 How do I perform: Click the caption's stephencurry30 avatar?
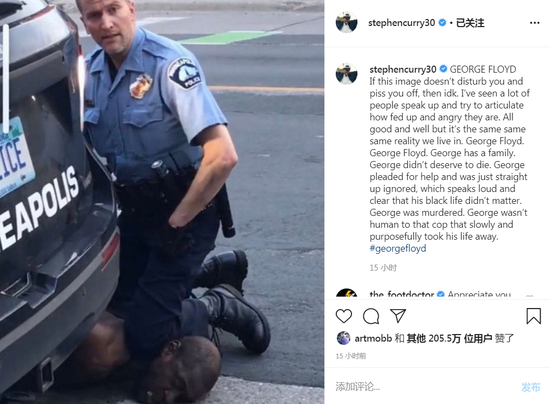coord(347,74)
